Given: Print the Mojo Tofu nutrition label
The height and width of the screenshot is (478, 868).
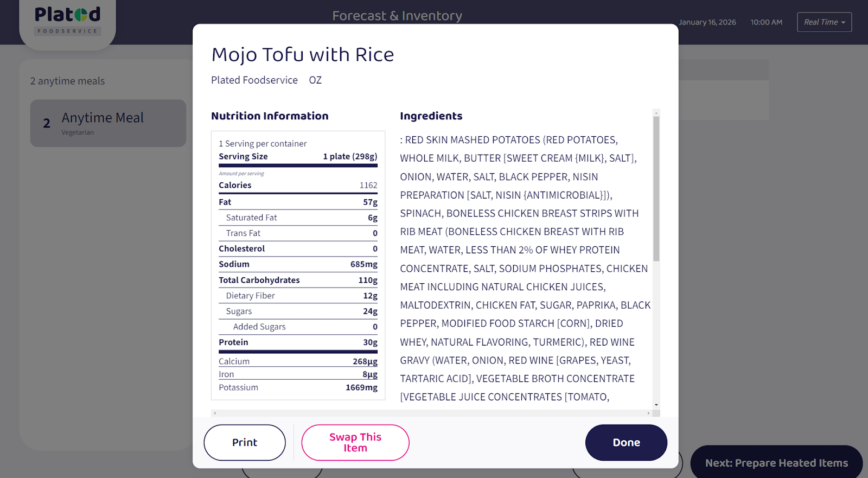Looking at the screenshot, I should click(x=245, y=443).
